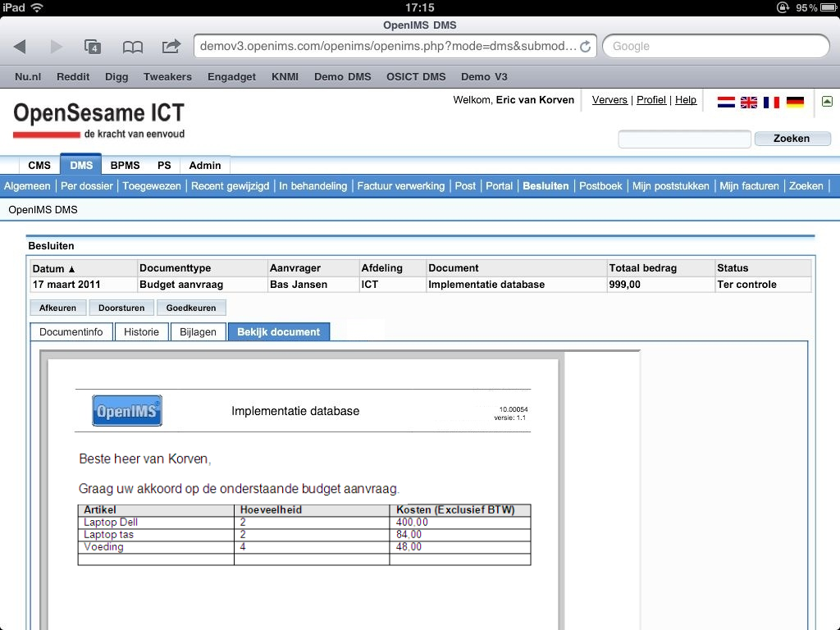The image size is (840, 630).
Task: Open the CMS tab
Action: coord(39,166)
